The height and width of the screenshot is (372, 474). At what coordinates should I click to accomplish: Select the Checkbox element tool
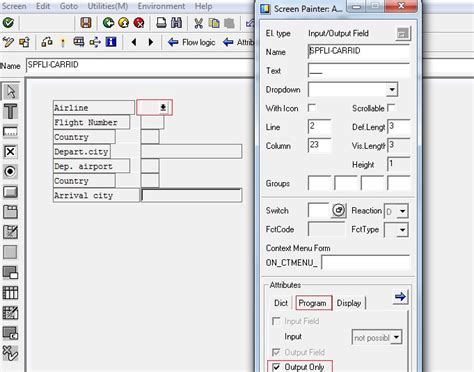10,152
